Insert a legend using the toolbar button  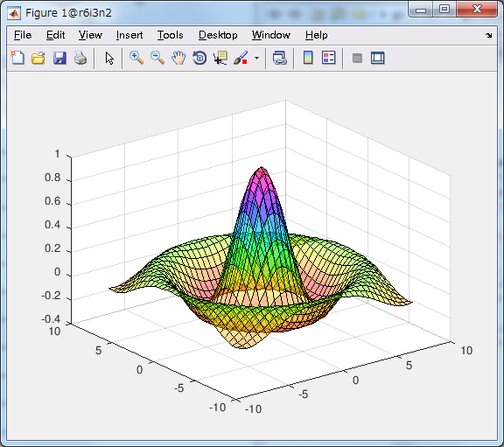(x=328, y=58)
